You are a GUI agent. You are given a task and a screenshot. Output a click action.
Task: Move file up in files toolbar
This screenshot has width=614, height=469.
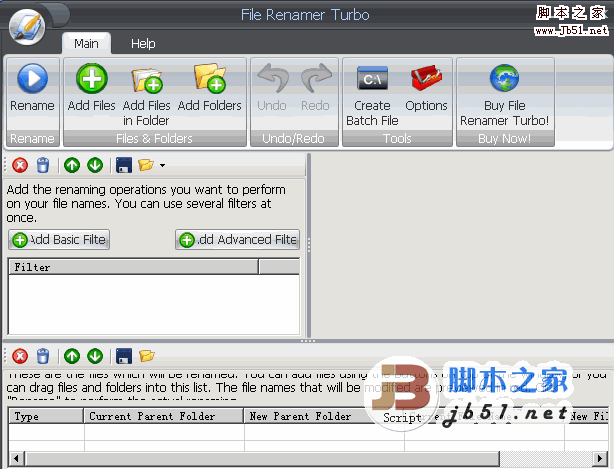(72, 356)
